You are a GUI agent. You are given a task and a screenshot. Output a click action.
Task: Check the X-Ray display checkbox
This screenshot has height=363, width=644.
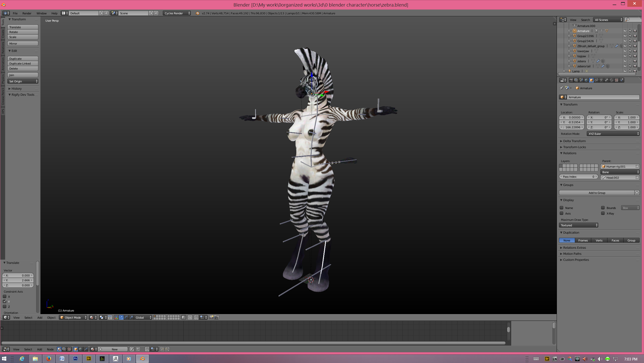[603, 213]
